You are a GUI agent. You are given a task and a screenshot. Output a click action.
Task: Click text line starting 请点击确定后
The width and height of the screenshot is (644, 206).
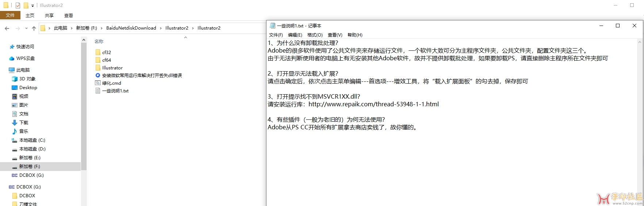[398, 81]
